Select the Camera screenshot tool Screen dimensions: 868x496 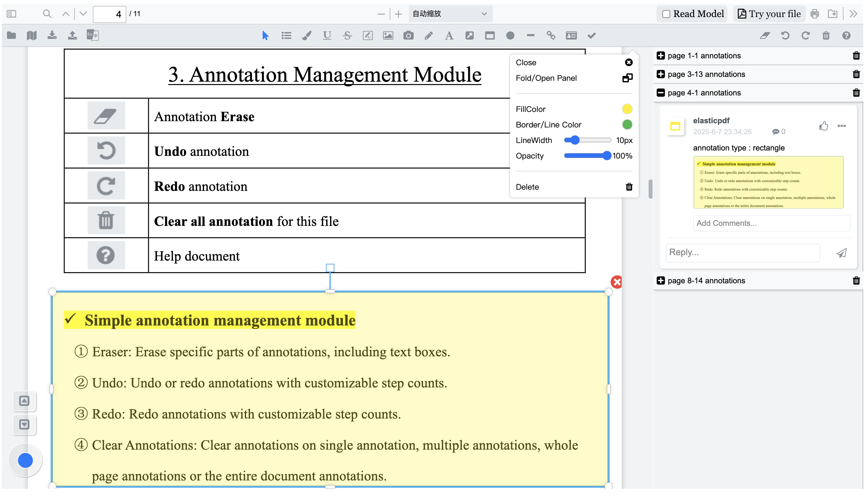[x=409, y=35]
